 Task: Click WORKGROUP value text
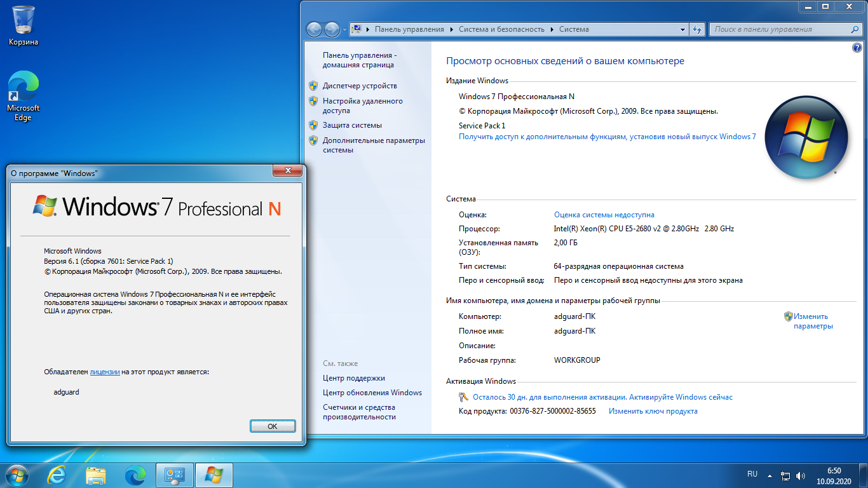(x=577, y=360)
